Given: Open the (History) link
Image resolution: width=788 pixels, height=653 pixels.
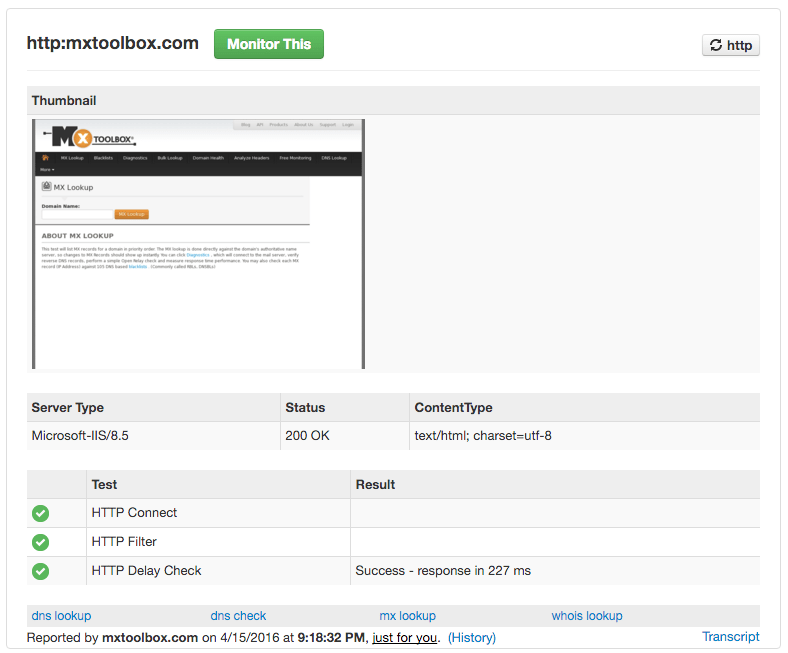Looking at the screenshot, I should (472, 637).
